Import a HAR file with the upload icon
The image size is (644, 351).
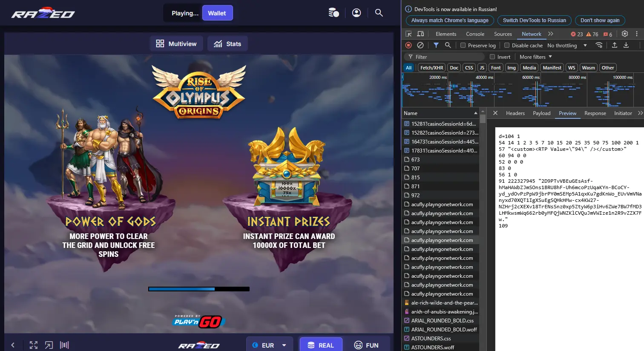click(x=614, y=45)
